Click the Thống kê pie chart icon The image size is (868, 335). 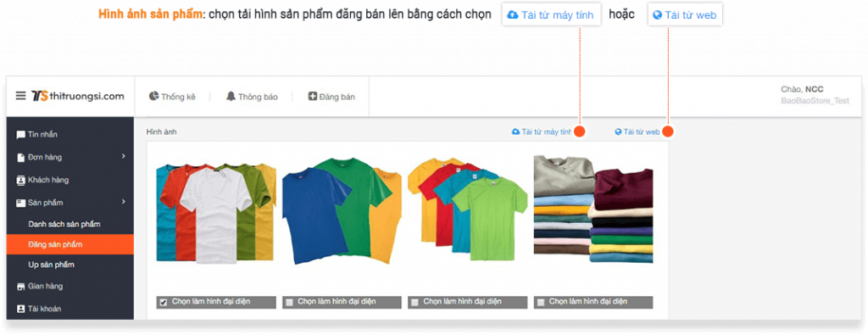coord(154,96)
